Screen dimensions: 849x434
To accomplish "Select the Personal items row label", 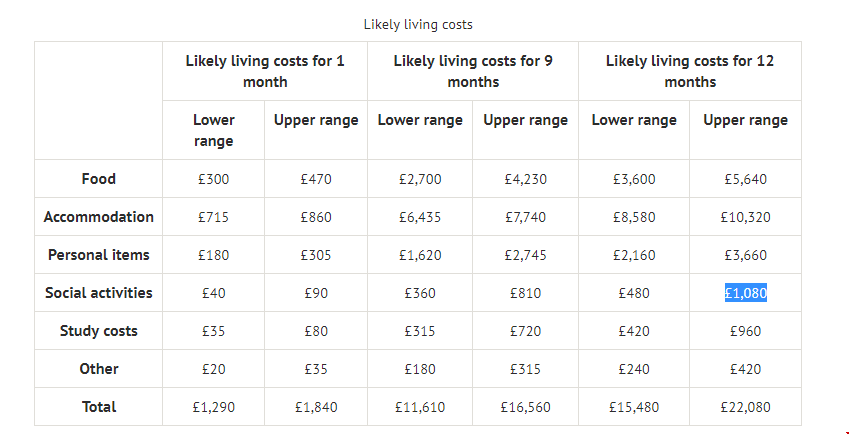I will (x=99, y=255).
